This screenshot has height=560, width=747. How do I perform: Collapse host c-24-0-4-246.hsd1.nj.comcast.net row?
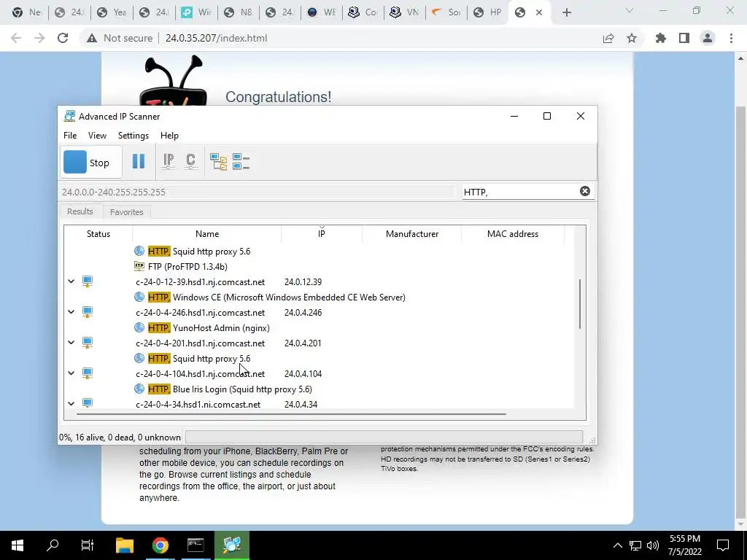point(71,312)
